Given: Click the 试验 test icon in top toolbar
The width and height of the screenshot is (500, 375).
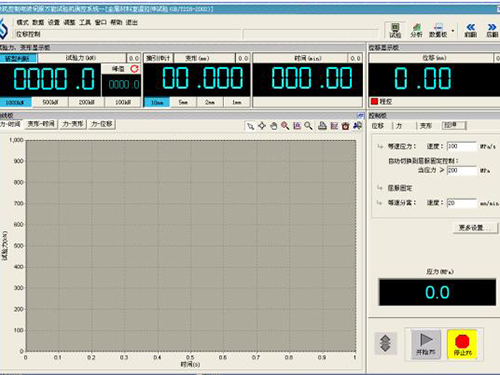Looking at the screenshot, I should coord(395,30).
